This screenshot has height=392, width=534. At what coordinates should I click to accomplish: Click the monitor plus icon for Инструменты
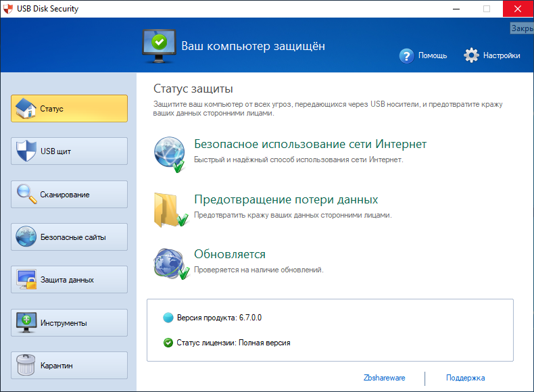[x=26, y=322]
